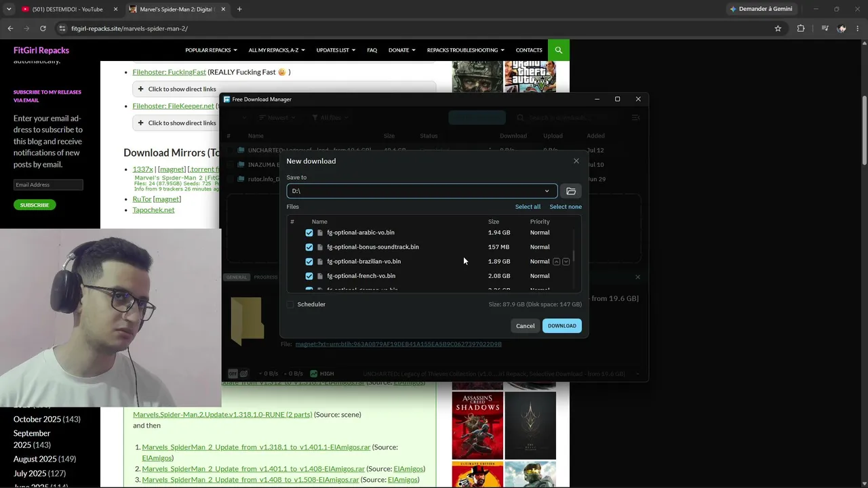Switch to the DESTEMIDO YouTube tab
Viewport: 868px width, 488px height.
[x=66, y=9]
